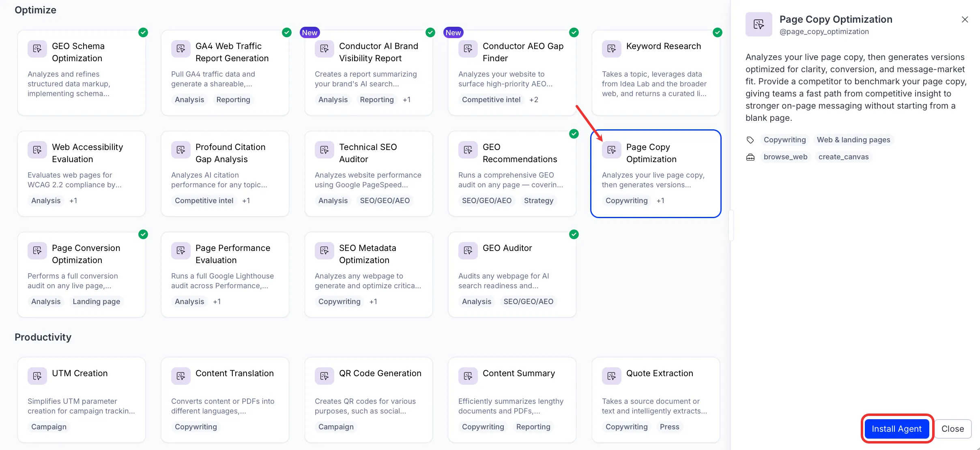Click the Close button in detail panel
This screenshot has width=980, height=450.
click(x=952, y=429)
